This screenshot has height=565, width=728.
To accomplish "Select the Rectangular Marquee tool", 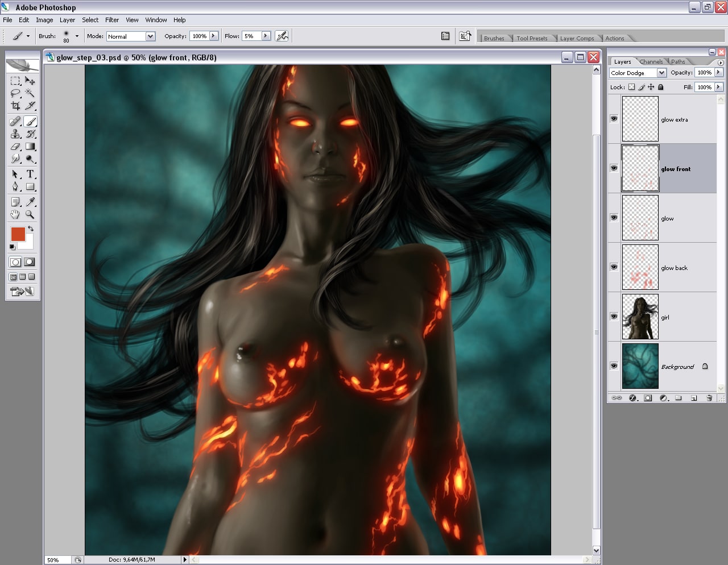I will click(15, 81).
